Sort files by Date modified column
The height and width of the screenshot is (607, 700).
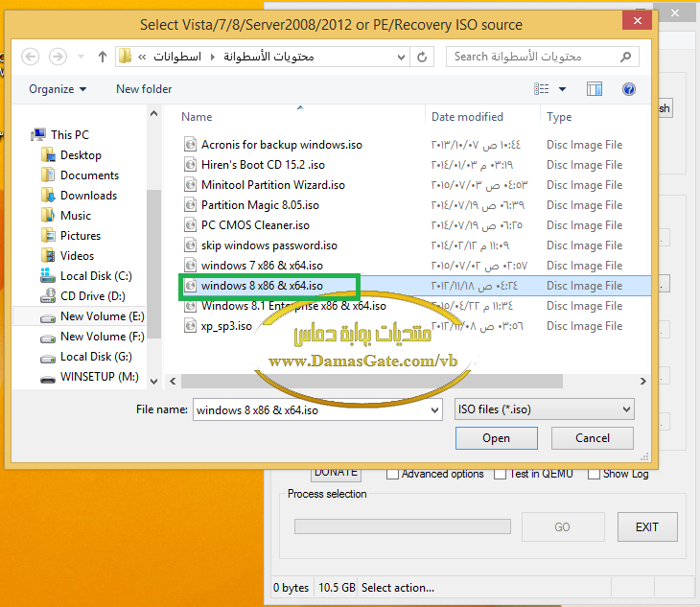[467, 117]
